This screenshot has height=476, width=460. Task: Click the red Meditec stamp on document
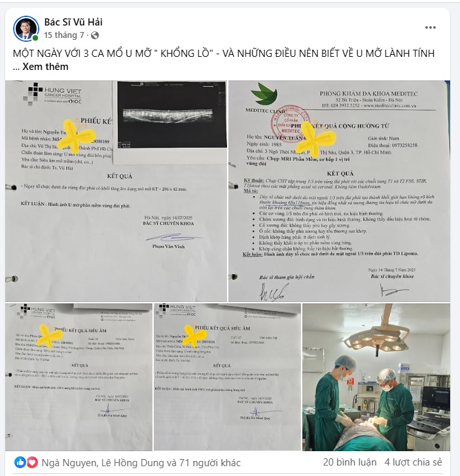point(290,122)
